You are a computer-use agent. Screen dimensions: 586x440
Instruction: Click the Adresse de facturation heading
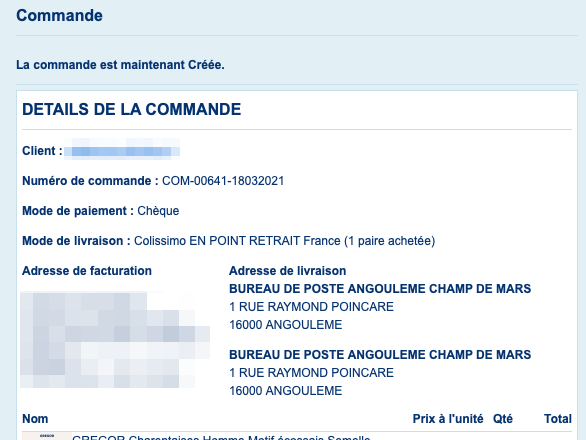pyautogui.click(x=87, y=271)
